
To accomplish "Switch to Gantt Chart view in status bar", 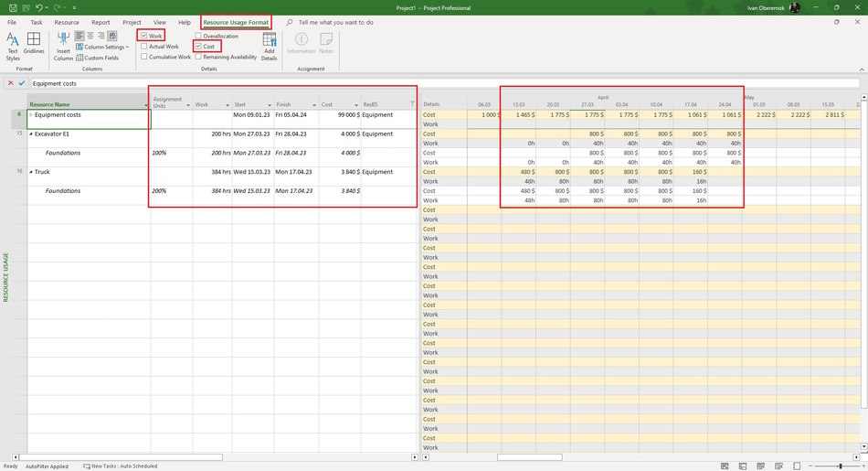I will pos(725,466).
